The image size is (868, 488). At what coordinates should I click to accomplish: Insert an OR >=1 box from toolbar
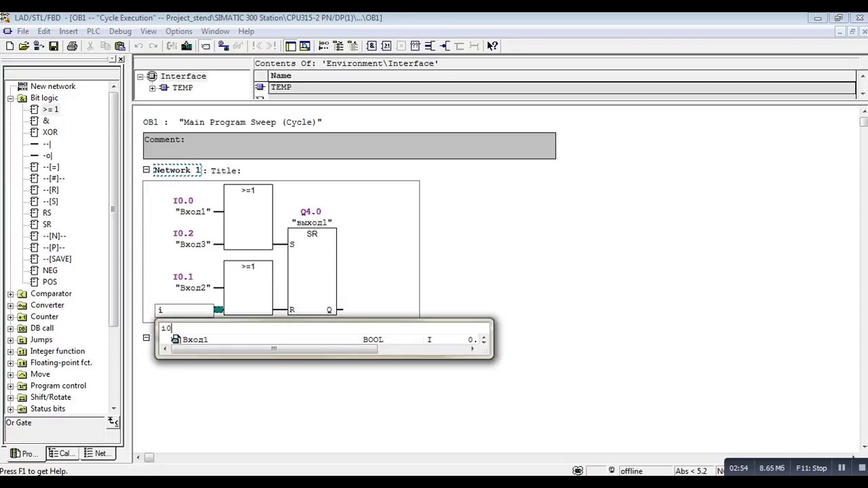pos(387,46)
